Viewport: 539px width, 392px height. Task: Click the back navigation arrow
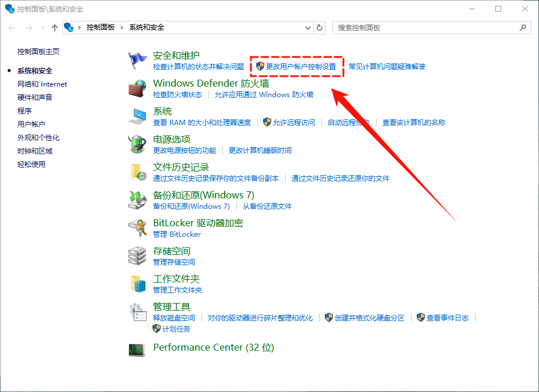coord(12,28)
